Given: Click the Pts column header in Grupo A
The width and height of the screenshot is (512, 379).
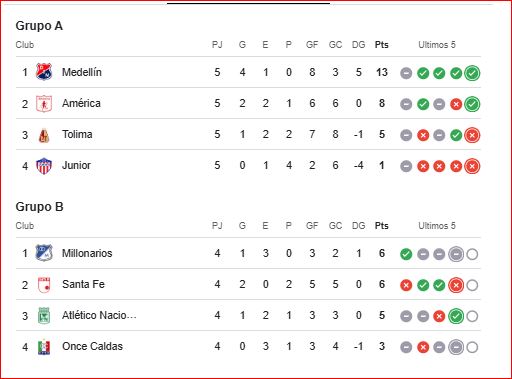Looking at the screenshot, I should (382, 45).
